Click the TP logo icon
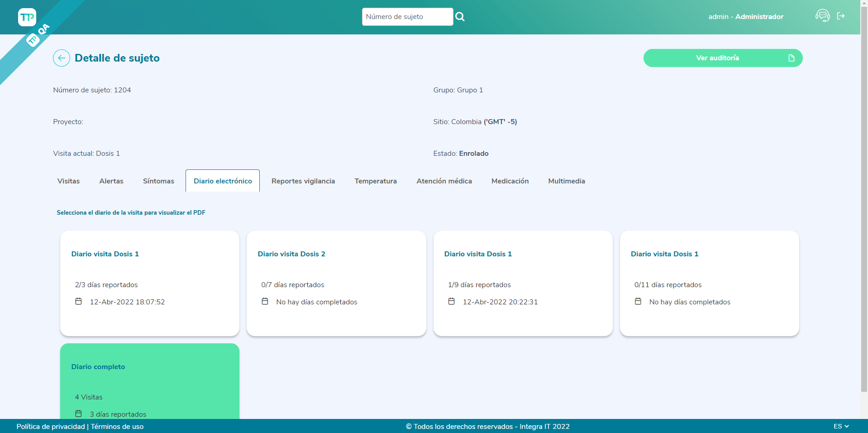 [27, 17]
